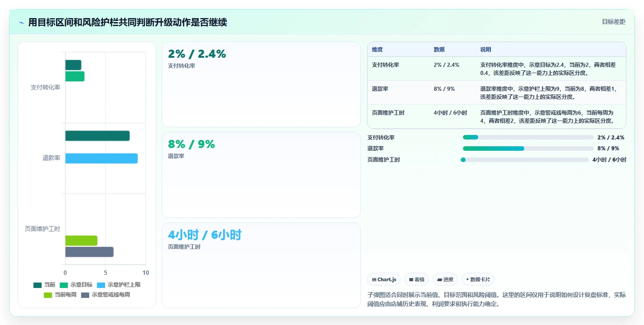Click the 页面维护工时 row's 说明 description text
The height and width of the screenshot is (325, 644).
click(548, 116)
